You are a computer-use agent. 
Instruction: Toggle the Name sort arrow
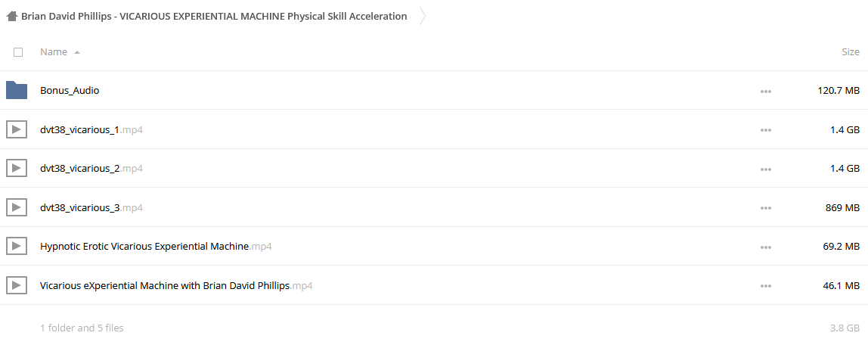tap(77, 52)
